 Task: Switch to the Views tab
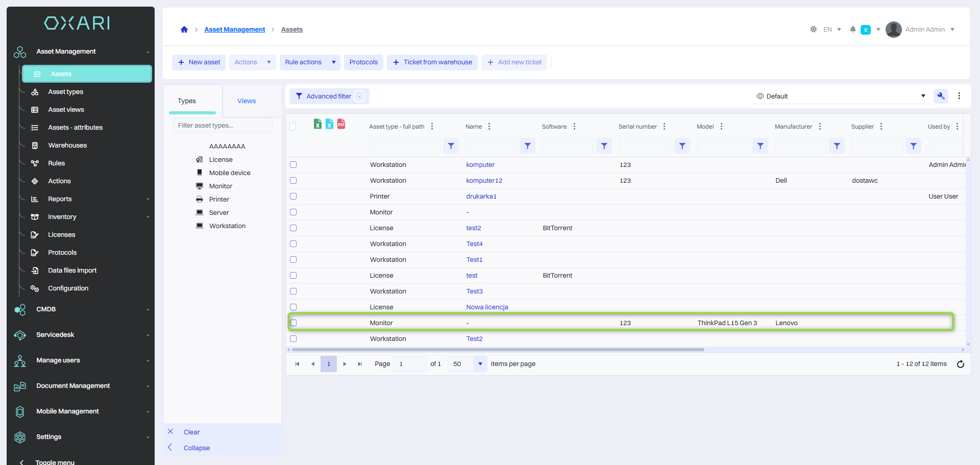(247, 101)
